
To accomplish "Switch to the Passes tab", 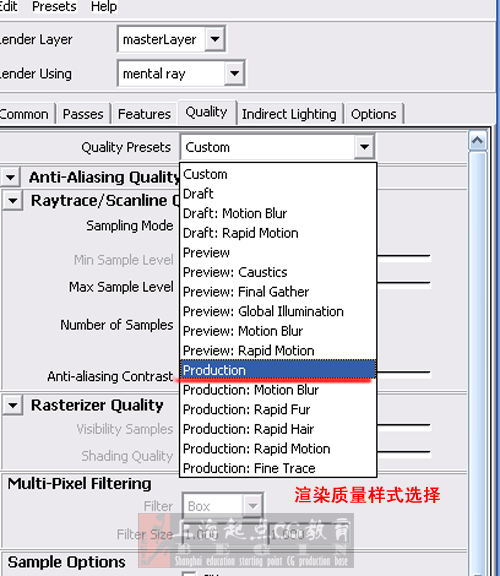I will pyautogui.click(x=83, y=114).
